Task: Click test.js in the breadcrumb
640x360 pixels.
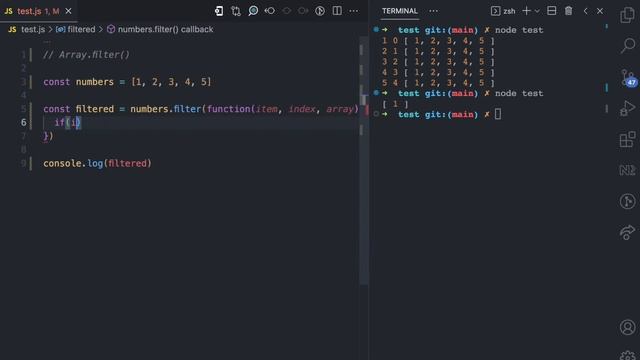Action: [33, 29]
